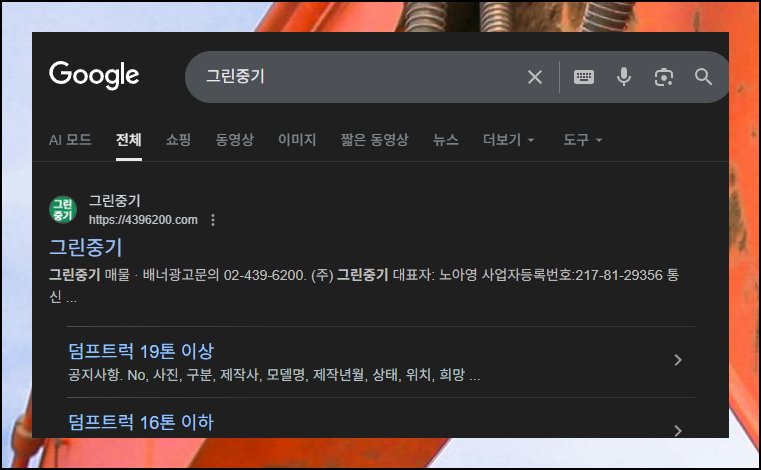Run search with magnifying glass icon

[703, 77]
